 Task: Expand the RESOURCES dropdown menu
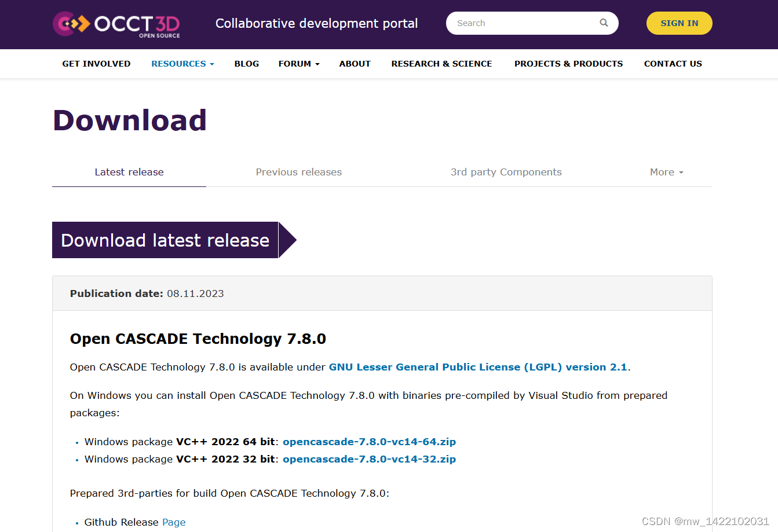coord(182,64)
